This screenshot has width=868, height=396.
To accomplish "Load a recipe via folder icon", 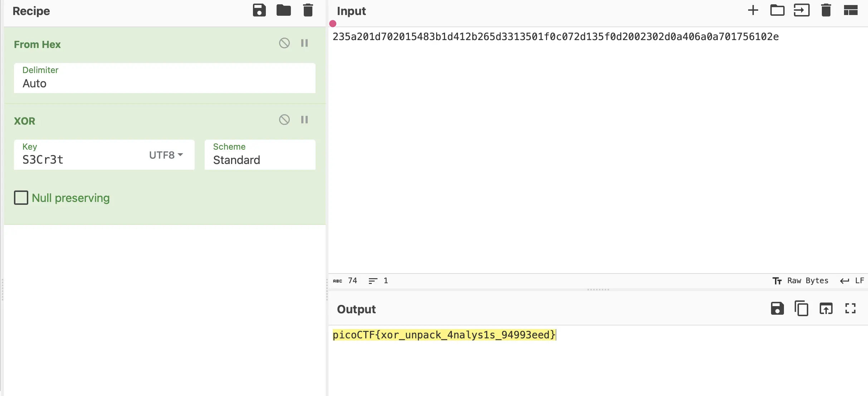I will click(283, 10).
